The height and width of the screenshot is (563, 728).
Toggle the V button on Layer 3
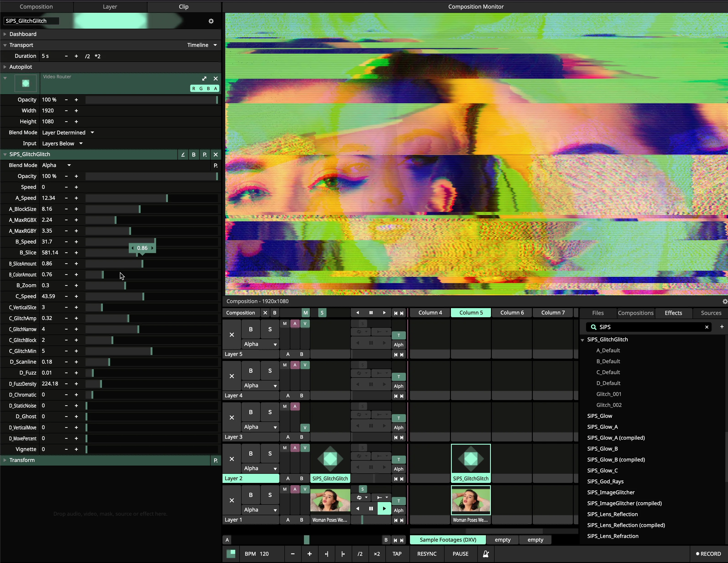(305, 428)
